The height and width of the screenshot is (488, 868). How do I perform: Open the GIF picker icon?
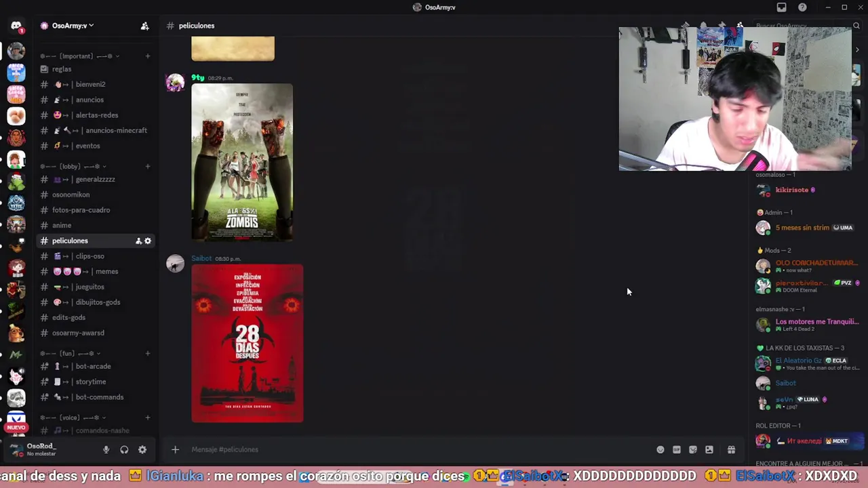(x=677, y=449)
